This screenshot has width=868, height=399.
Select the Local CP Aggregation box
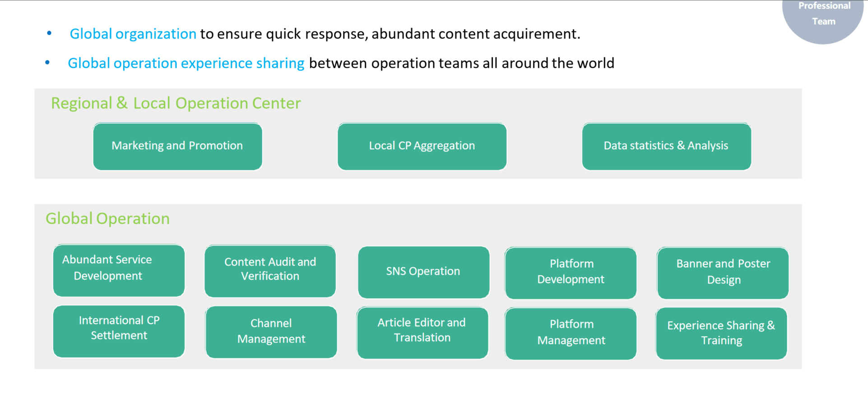422,146
